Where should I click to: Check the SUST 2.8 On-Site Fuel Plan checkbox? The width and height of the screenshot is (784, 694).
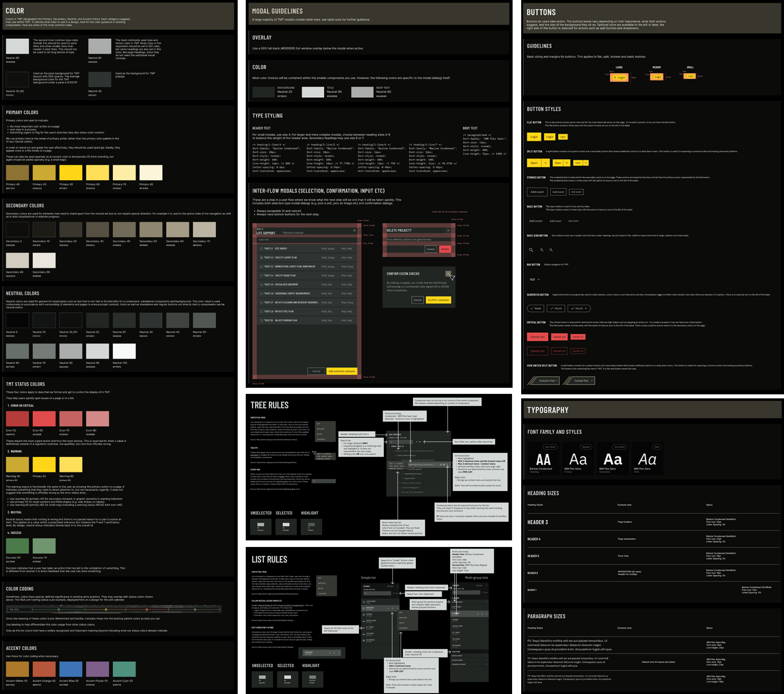(261, 311)
